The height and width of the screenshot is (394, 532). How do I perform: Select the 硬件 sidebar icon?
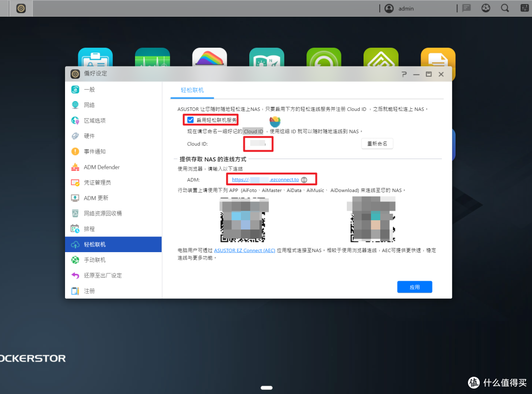[x=90, y=135]
